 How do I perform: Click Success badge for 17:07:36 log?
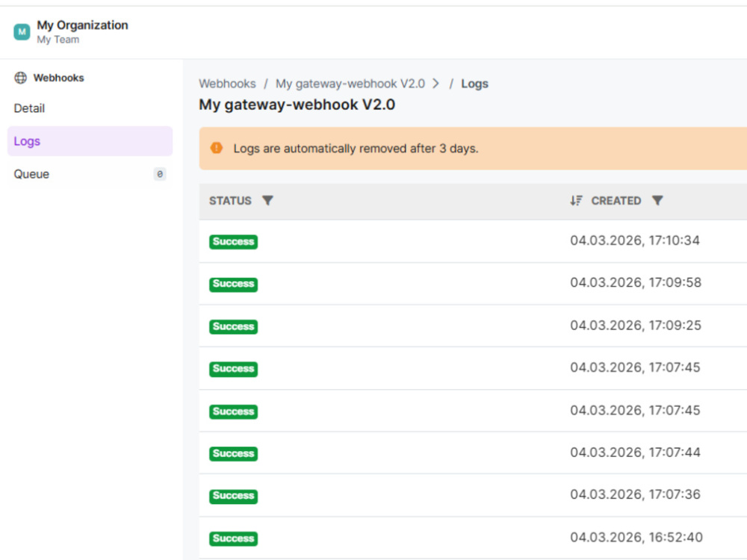pyautogui.click(x=233, y=497)
